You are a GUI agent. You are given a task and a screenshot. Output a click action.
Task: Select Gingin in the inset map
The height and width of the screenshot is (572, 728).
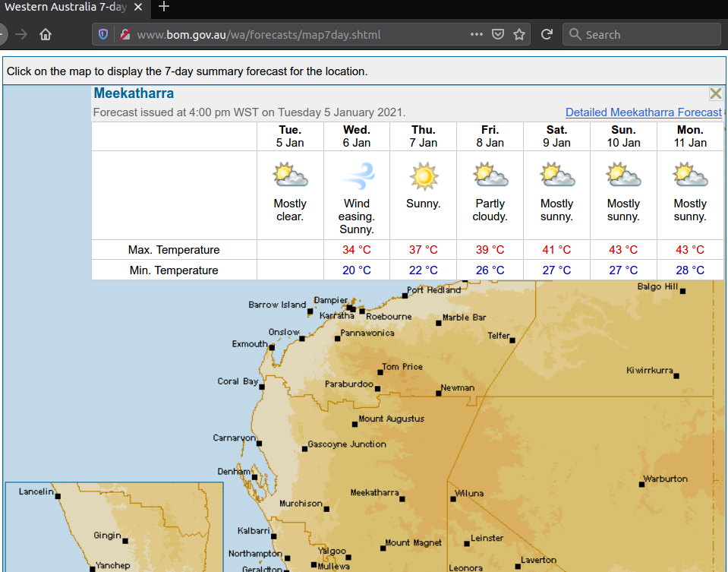point(125,541)
